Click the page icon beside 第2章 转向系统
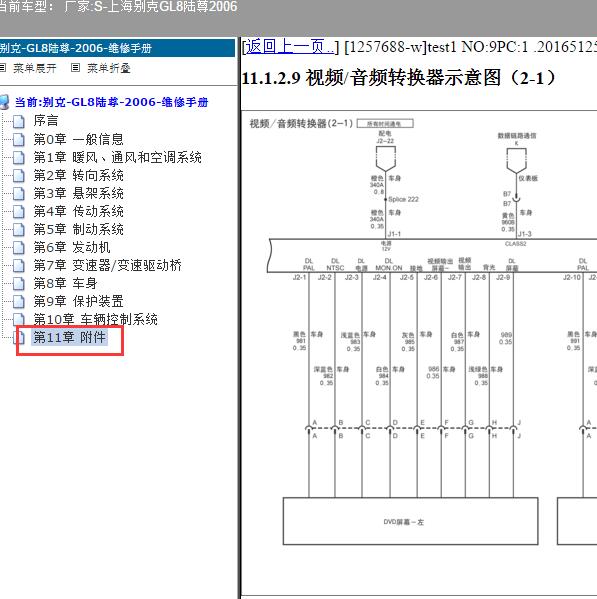Screen dimensions: 597x599 click(18, 176)
